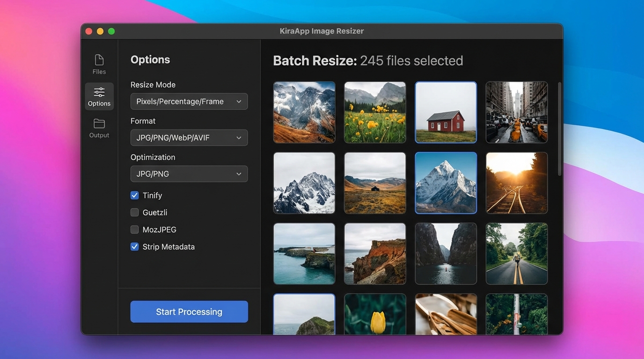
Task: Deselect the snowy mountain peak thumbnail
Action: pos(446,183)
